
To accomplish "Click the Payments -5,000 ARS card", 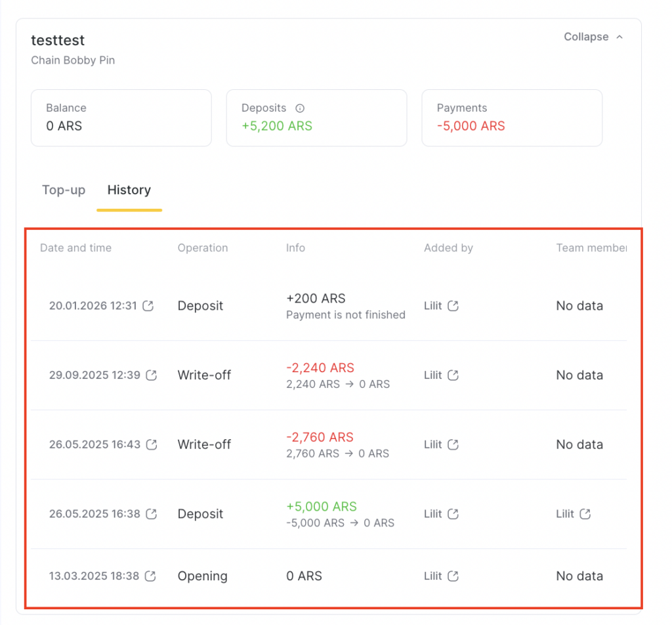I will (x=511, y=118).
